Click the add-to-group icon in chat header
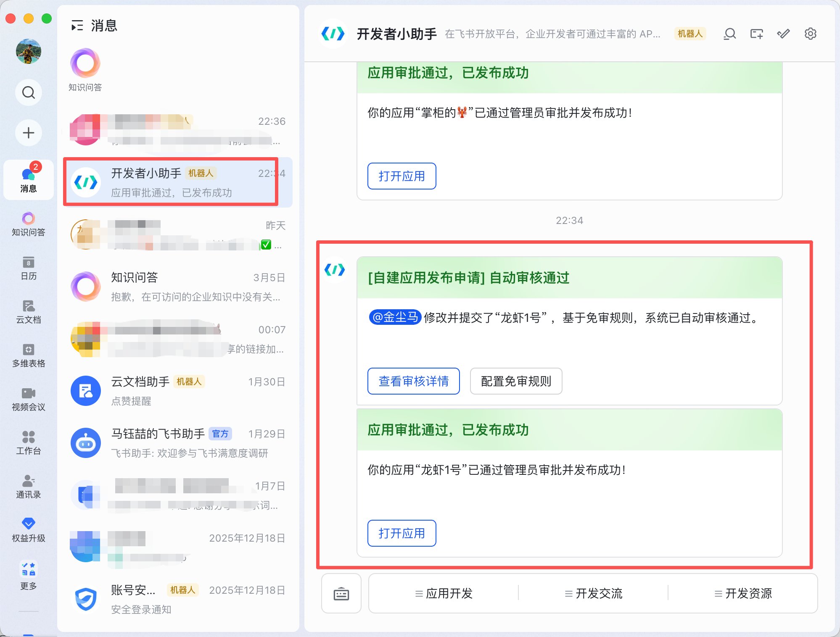840x637 pixels. (757, 34)
